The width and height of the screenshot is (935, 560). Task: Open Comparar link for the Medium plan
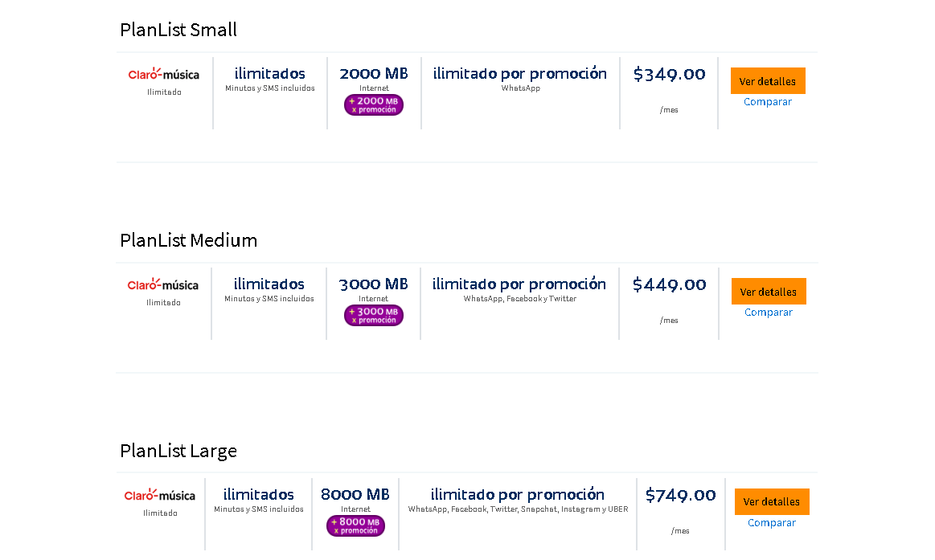point(769,312)
